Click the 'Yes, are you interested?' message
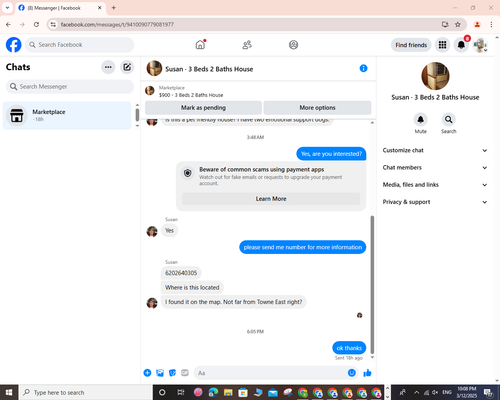The width and height of the screenshot is (500, 400). [x=331, y=154]
